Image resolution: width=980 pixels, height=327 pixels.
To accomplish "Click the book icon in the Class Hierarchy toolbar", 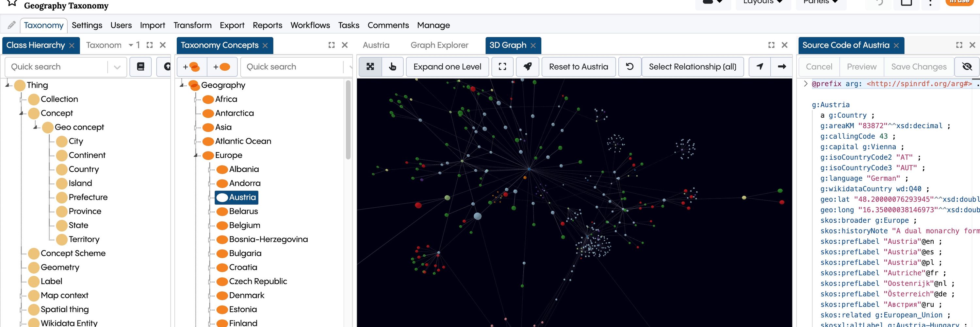I will (140, 67).
